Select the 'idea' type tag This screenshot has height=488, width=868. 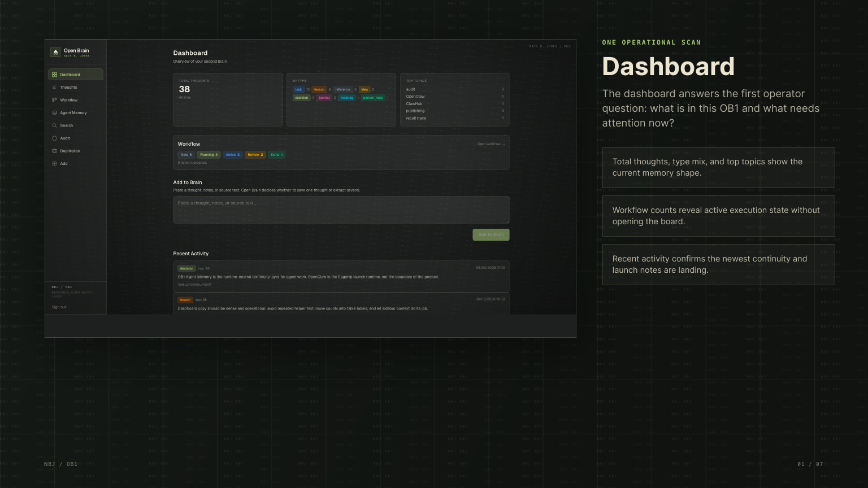pyautogui.click(x=364, y=89)
